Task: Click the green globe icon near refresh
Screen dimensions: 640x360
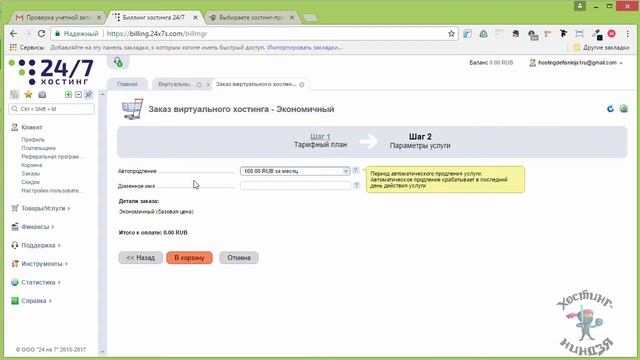Action: [624, 109]
